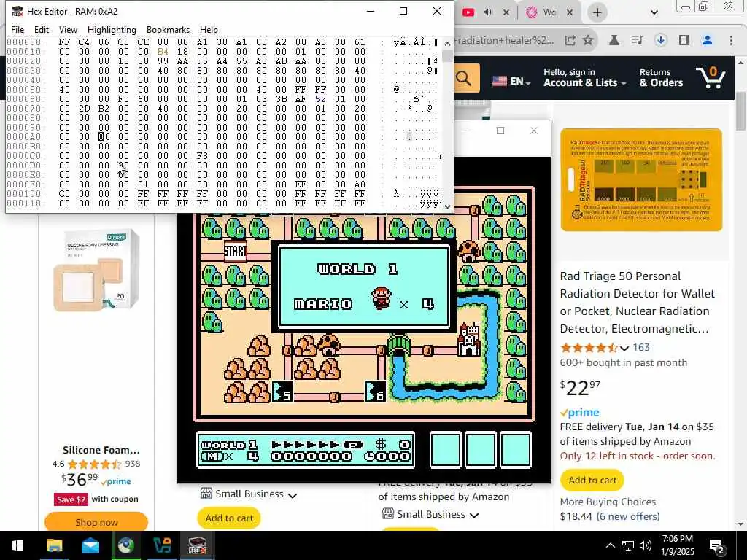Toggle the browser side panel icon
This screenshot has height=560, width=747.
coord(684,40)
